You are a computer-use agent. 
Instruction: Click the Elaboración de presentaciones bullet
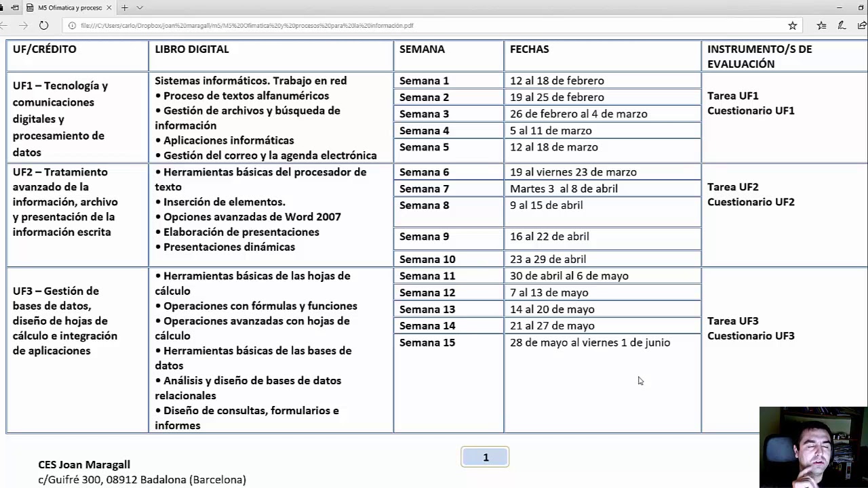click(237, 232)
